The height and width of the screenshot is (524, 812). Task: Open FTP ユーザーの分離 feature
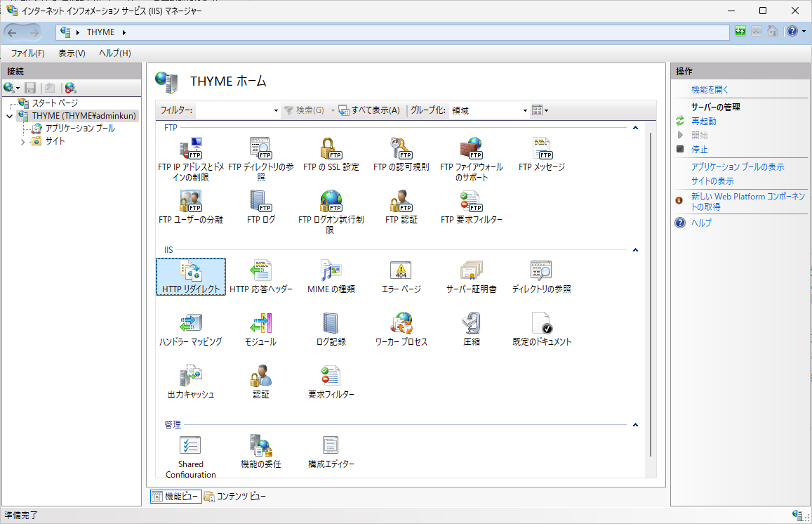pos(191,207)
